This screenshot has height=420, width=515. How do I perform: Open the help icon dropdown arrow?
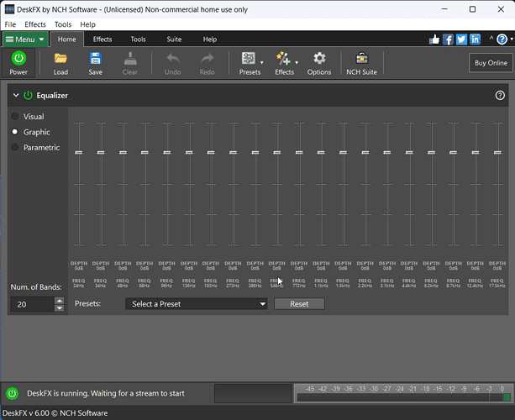(x=512, y=39)
